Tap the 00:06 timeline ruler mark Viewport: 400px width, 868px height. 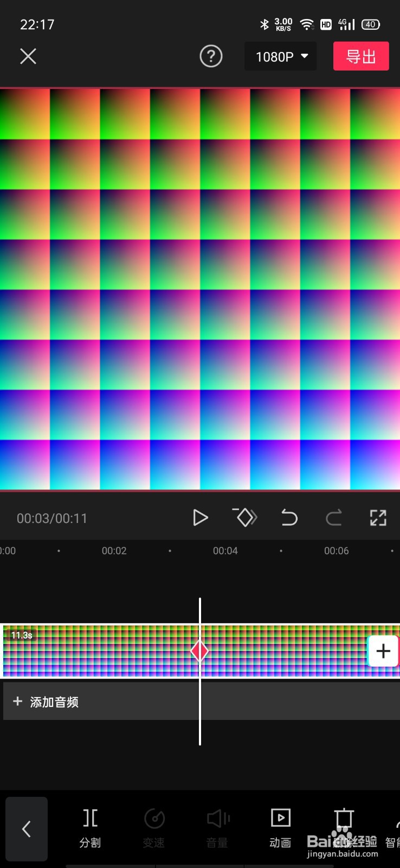tap(337, 551)
